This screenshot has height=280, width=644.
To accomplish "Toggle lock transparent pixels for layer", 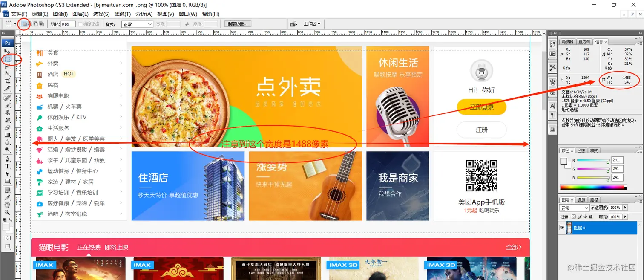I will (x=574, y=217).
